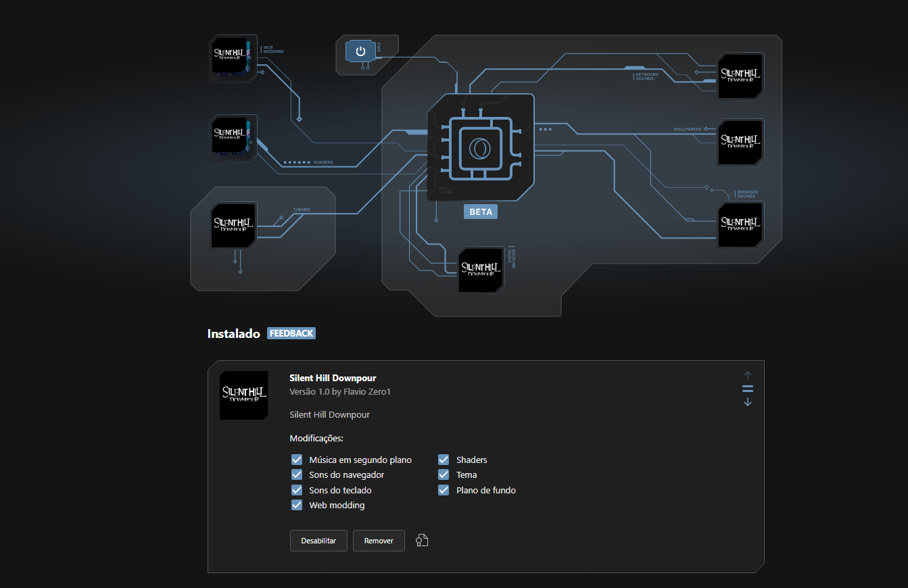Select the Background Music slot thumbnail

click(x=481, y=270)
